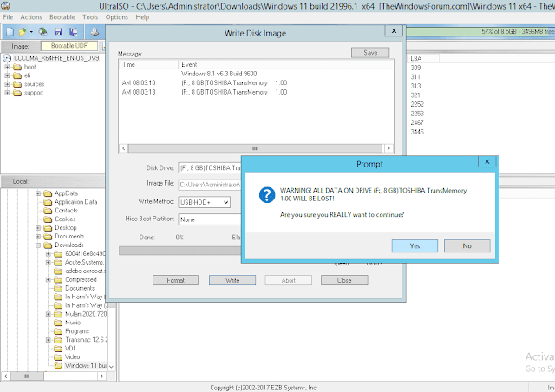Open the Help menu

click(x=142, y=17)
